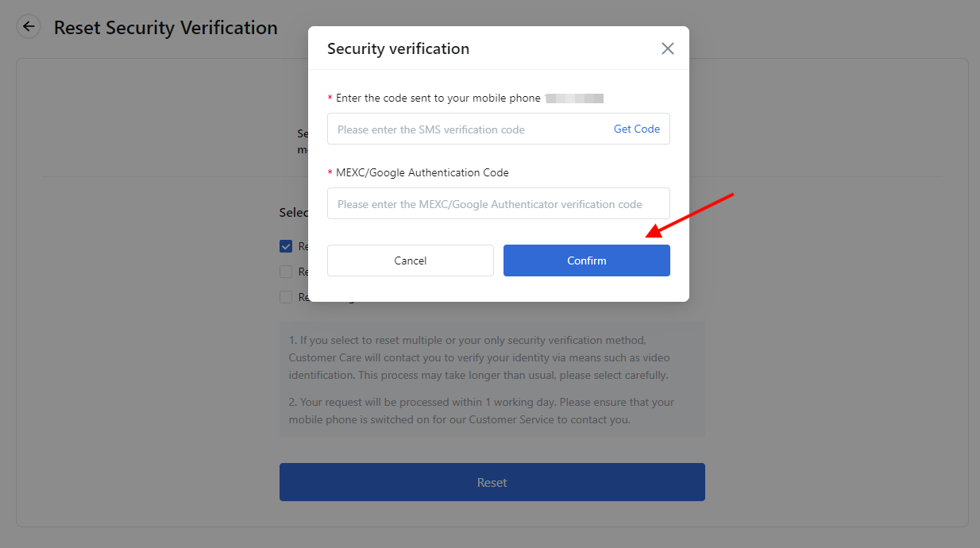Click the back arrow beside Reset Security Verification

click(x=29, y=27)
